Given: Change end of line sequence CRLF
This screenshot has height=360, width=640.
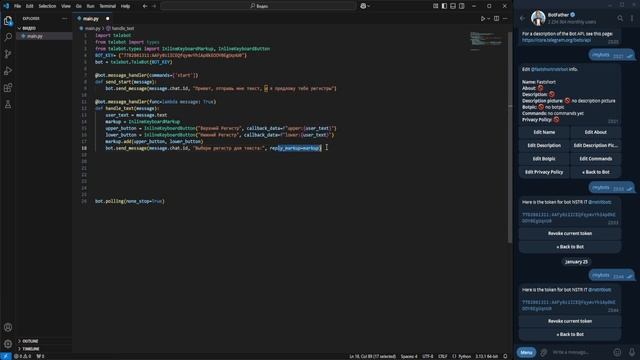Looking at the screenshot, I should 442,356.
